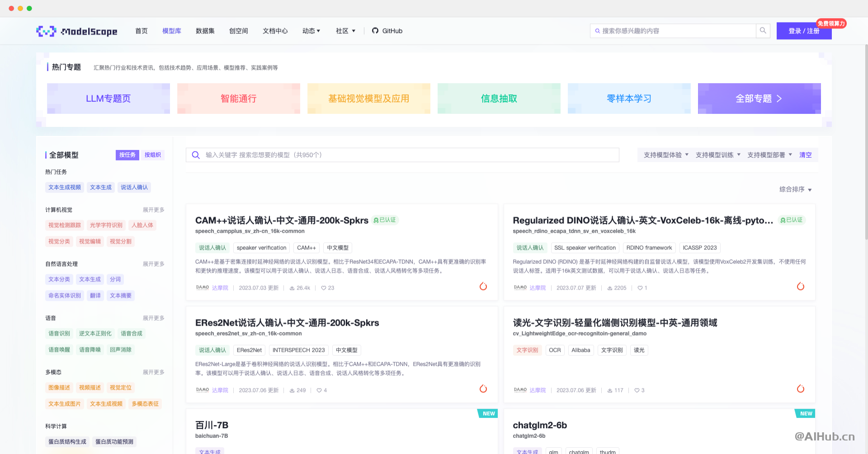Click the NEW badge on 百川-7B card
Image resolution: width=868 pixels, height=454 pixels.
(489, 414)
